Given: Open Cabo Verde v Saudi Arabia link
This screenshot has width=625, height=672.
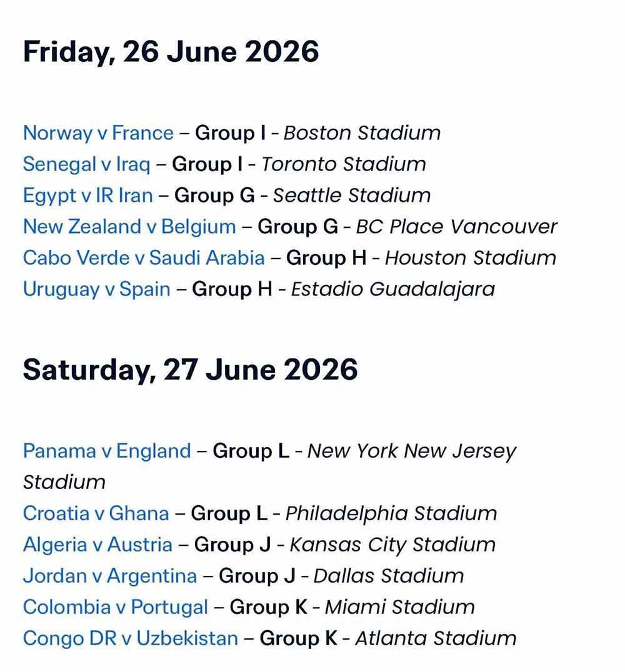Looking at the screenshot, I should (x=144, y=258).
